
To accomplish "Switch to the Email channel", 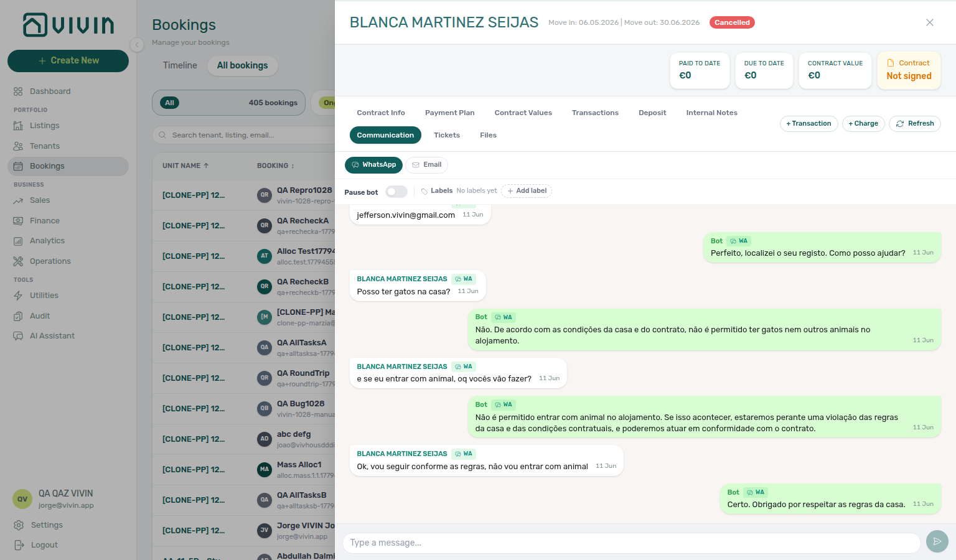I will click(x=427, y=165).
